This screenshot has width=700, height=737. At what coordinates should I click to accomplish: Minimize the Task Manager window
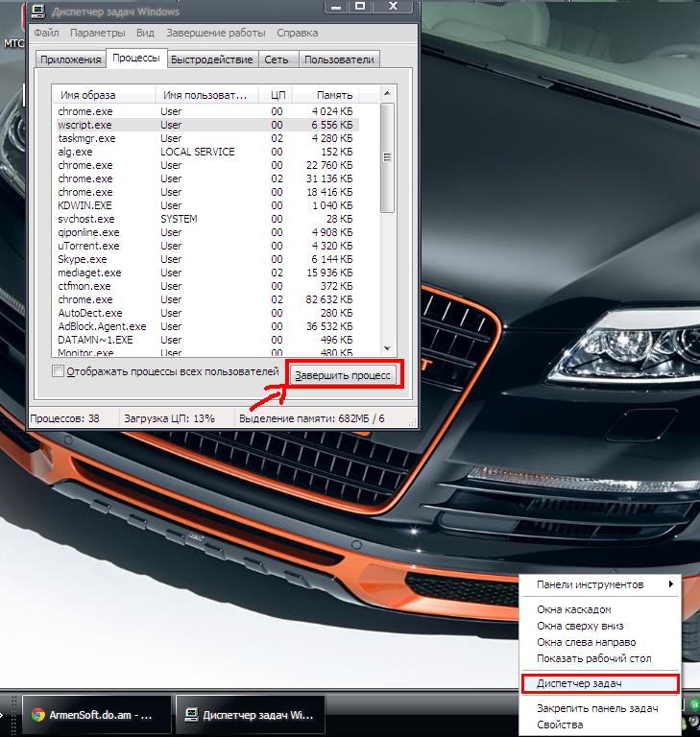click(336, 7)
